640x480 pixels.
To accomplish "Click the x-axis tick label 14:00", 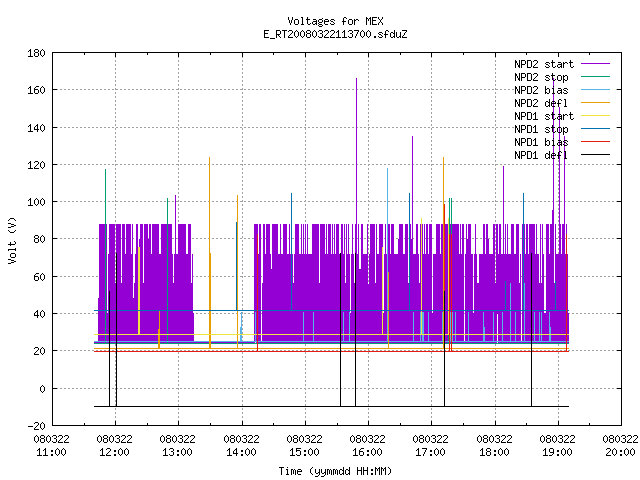I will (x=242, y=452).
